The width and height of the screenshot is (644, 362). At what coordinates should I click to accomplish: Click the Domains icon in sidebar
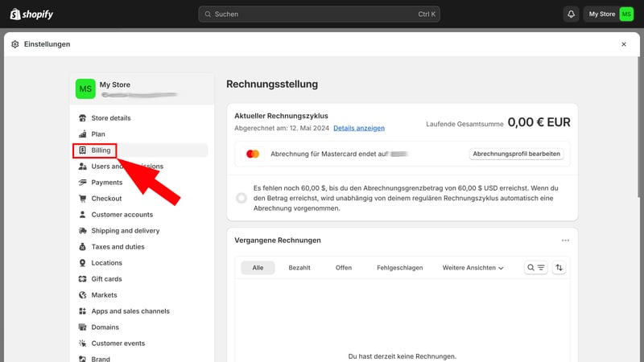pyautogui.click(x=83, y=327)
